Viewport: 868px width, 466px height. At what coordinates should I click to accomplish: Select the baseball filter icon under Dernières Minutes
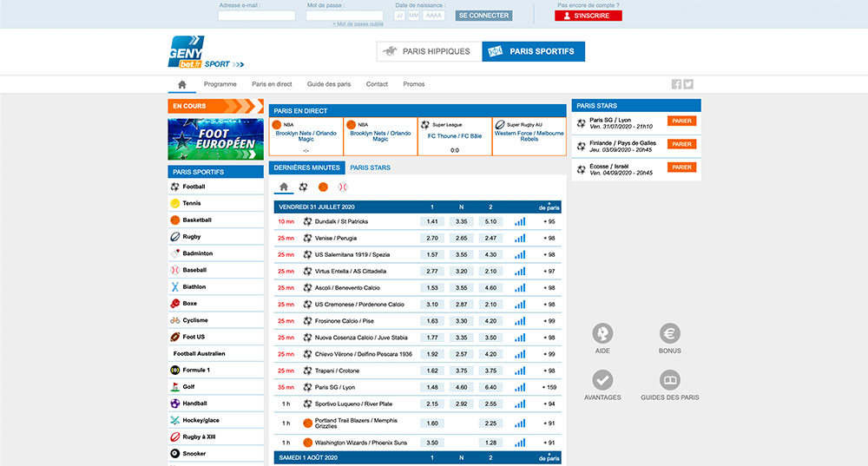click(343, 187)
